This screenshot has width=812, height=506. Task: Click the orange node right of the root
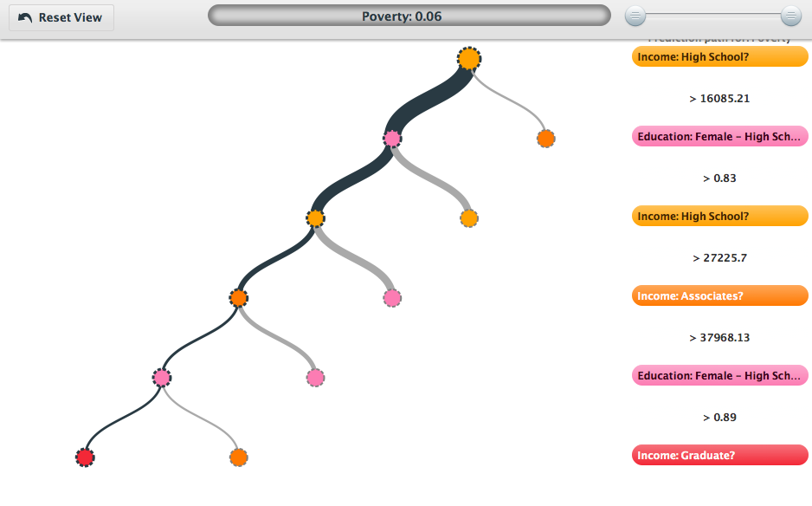545,139
